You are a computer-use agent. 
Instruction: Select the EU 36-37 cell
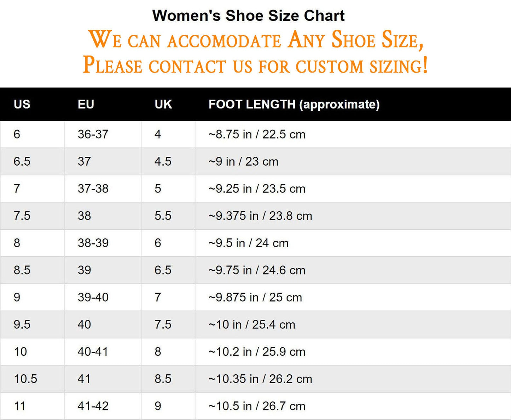click(x=93, y=134)
